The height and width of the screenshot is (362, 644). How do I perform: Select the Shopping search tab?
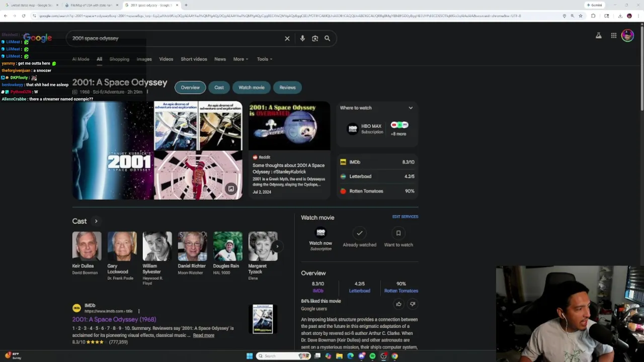119,59
